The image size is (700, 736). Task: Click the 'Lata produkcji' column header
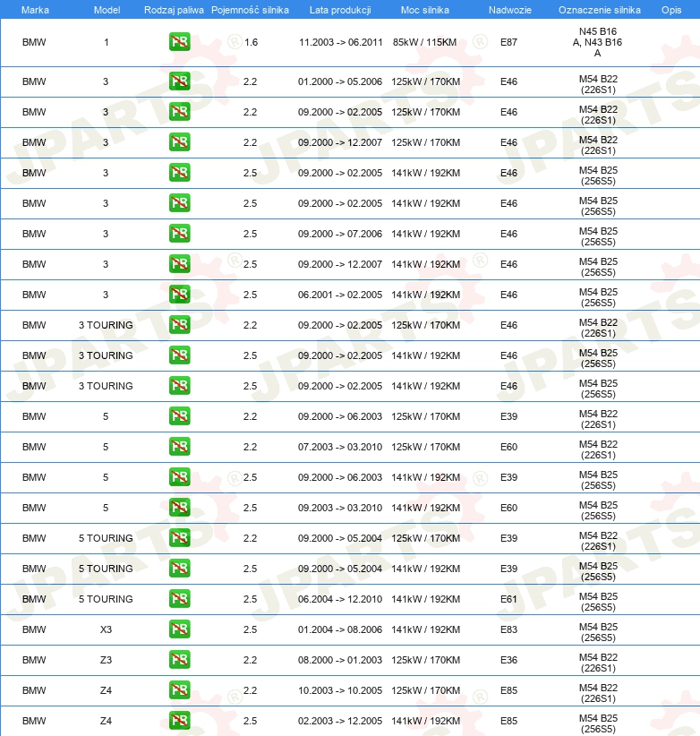click(x=340, y=10)
